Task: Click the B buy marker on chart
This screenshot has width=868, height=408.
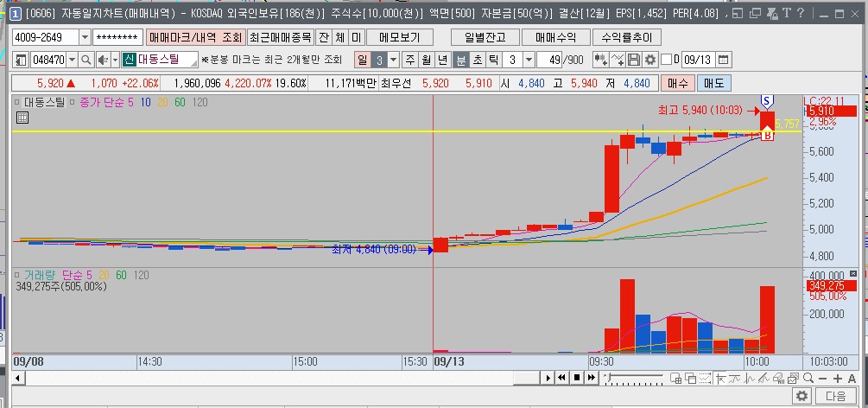Action: tap(767, 135)
